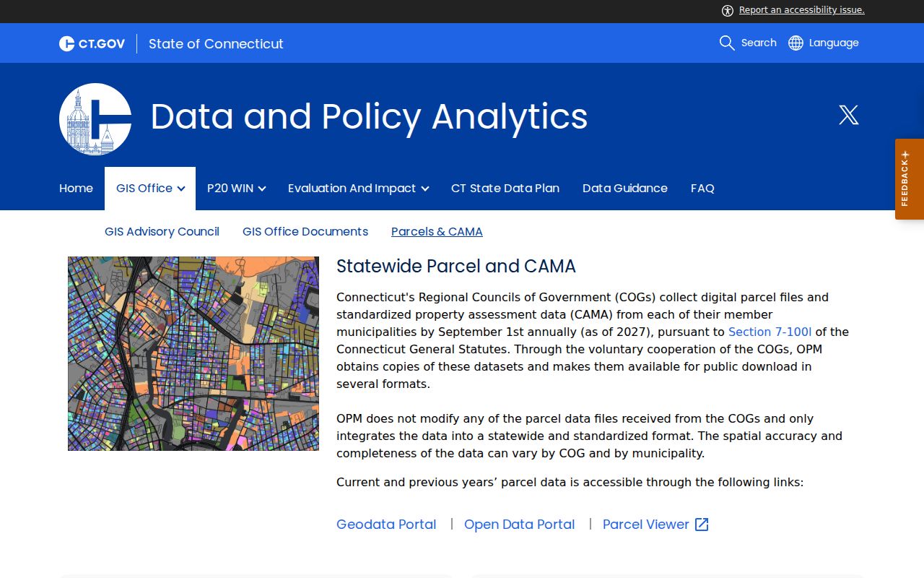
Task: Open the Geodata Portal link
Action: click(386, 525)
